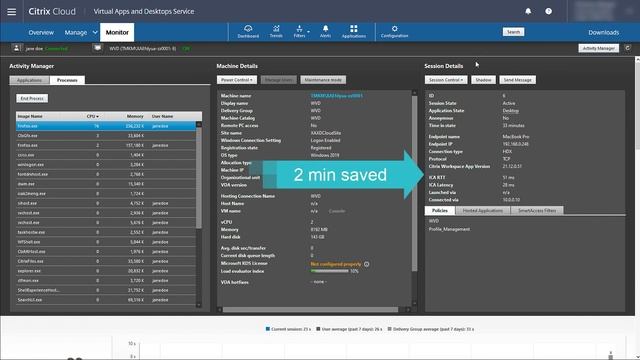Open the Filters view
This screenshot has width=640, height=360.
click(x=299, y=31)
